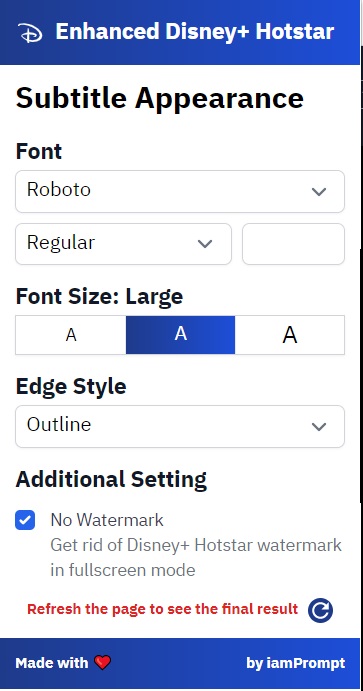Click the white color box beside Regular
Image resolution: width=363 pixels, height=691 pixels.
293,244
